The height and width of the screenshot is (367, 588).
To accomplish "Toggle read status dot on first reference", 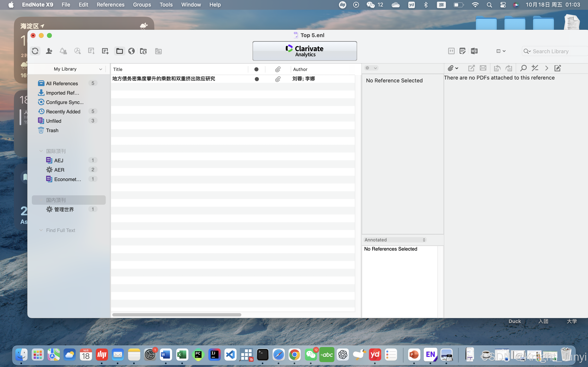I will (x=257, y=79).
